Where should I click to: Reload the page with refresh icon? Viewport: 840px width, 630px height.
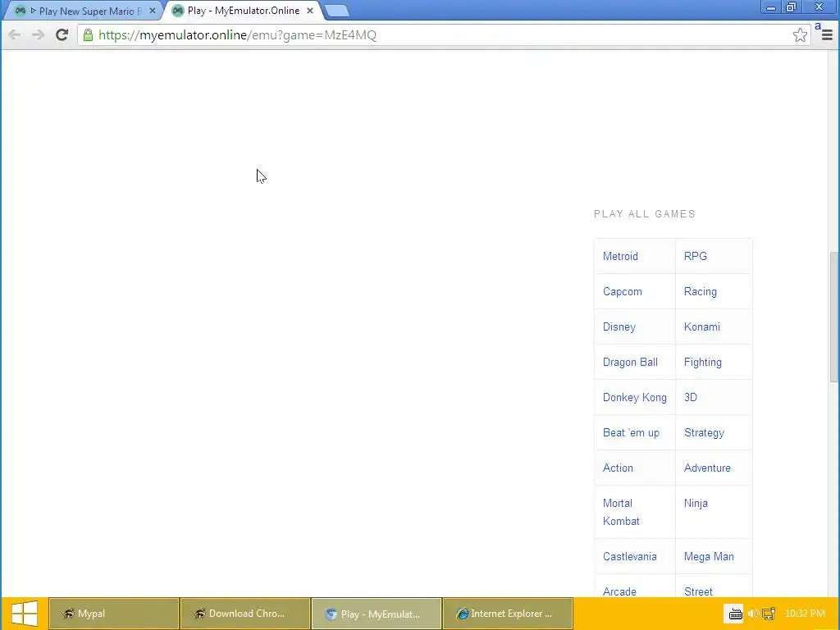(x=62, y=34)
